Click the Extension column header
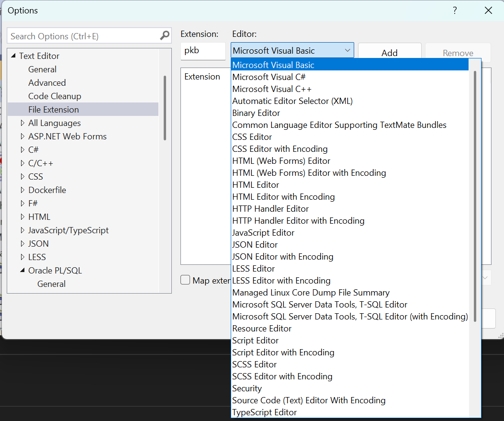 tap(202, 77)
